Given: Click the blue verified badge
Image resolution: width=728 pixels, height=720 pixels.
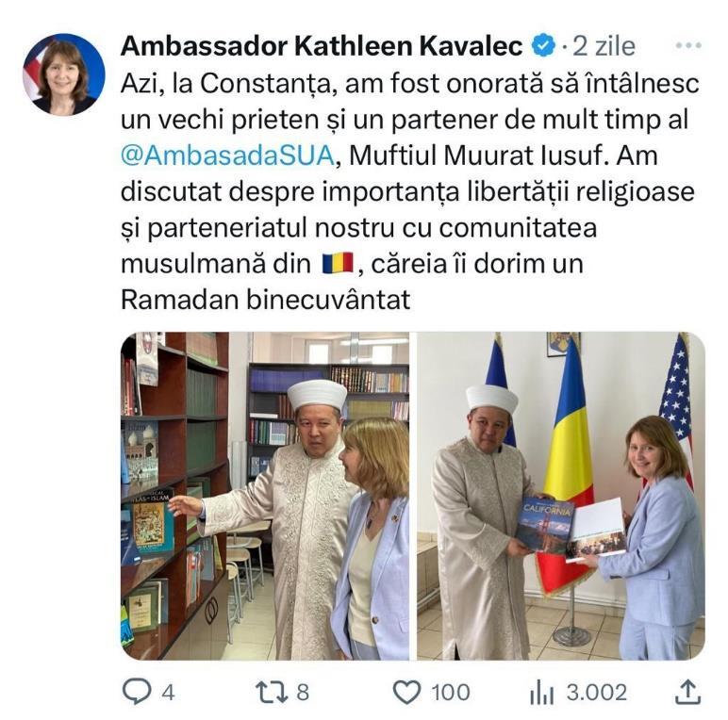Looking at the screenshot, I should (543, 46).
